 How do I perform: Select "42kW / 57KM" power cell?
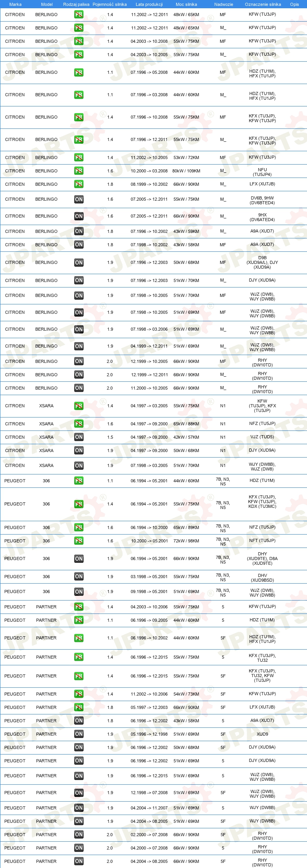coord(186,437)
